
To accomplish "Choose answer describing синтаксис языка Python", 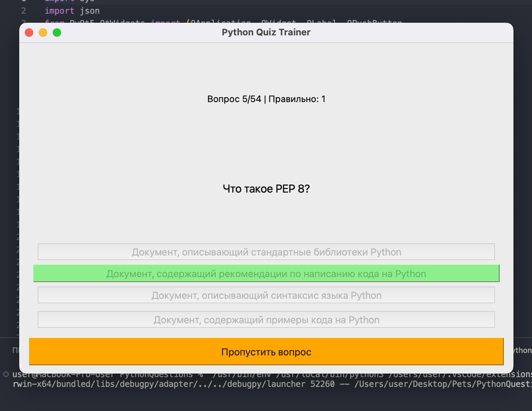I will [x=266, y=296].
